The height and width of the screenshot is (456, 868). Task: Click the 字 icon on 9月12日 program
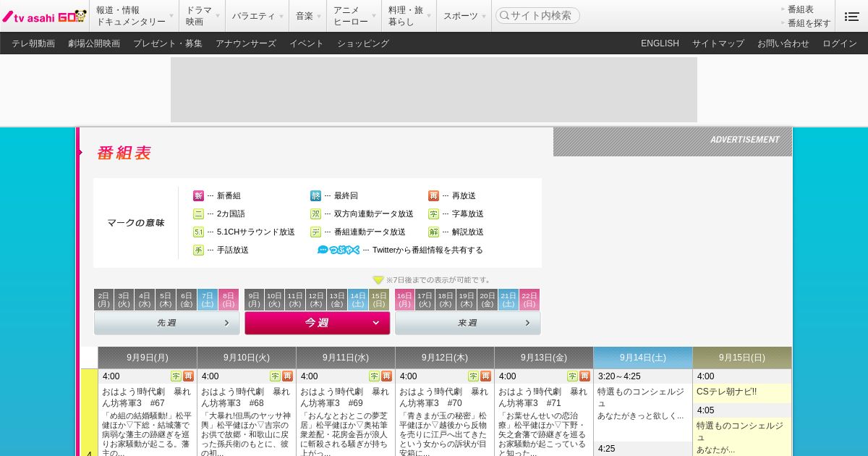tap(473, 376)
